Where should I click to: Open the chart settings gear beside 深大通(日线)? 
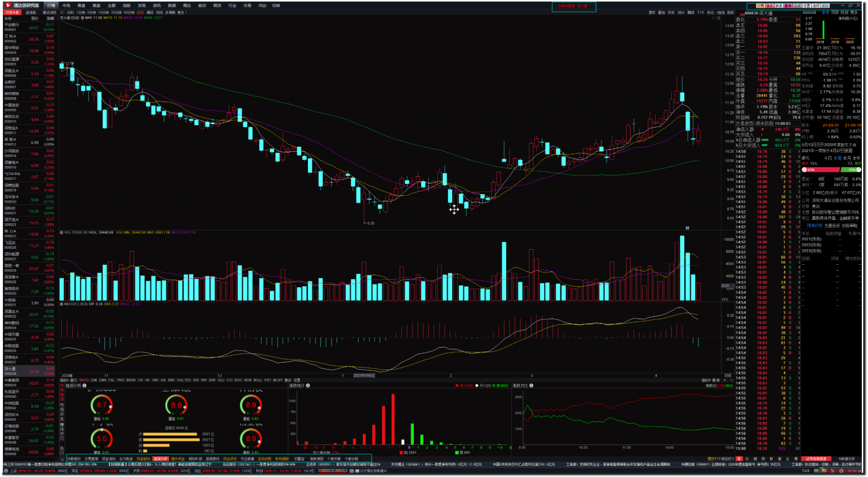pyautogui.click(x=82, y=18)
